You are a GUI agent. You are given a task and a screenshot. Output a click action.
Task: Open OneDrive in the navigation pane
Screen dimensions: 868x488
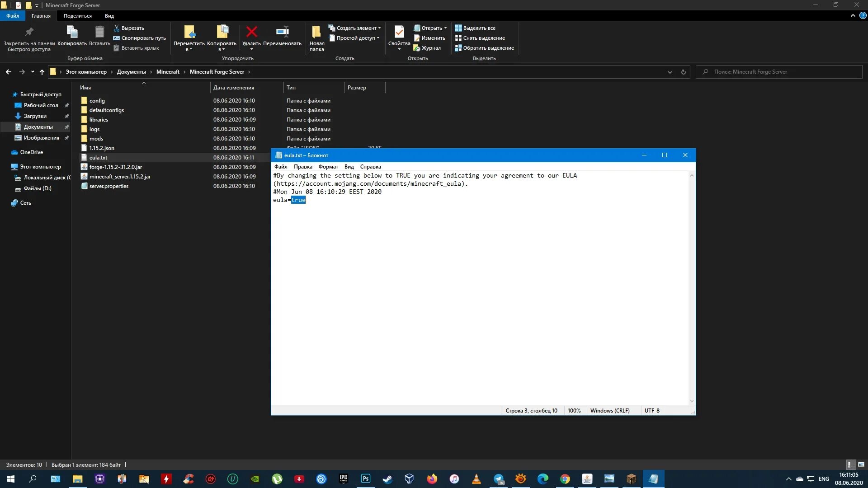click(31, 152)
